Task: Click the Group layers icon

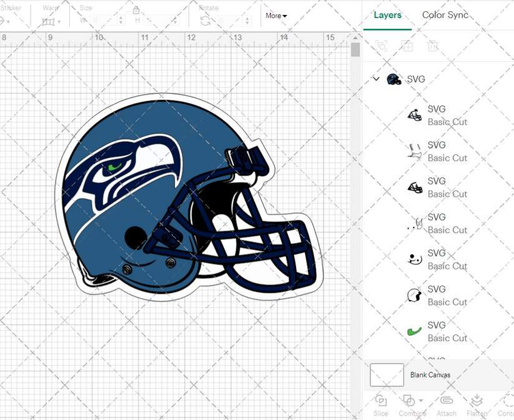Action: 382,46
